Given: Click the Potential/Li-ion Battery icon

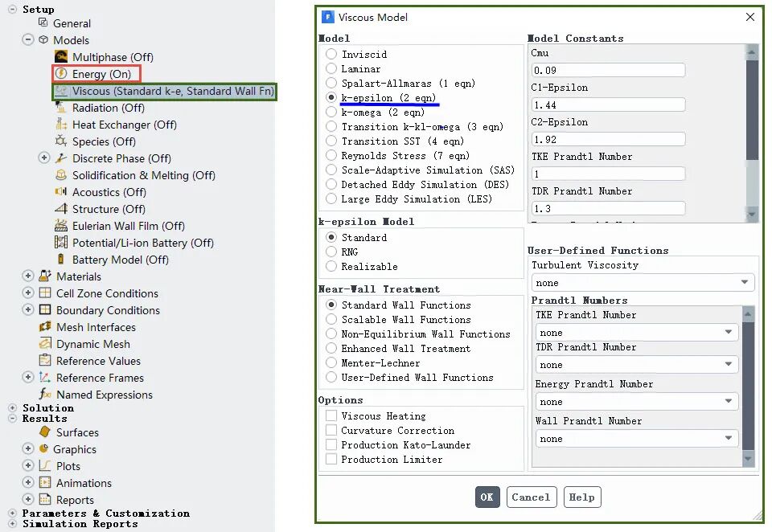Looking at the screenshot, I should (61, 242).
